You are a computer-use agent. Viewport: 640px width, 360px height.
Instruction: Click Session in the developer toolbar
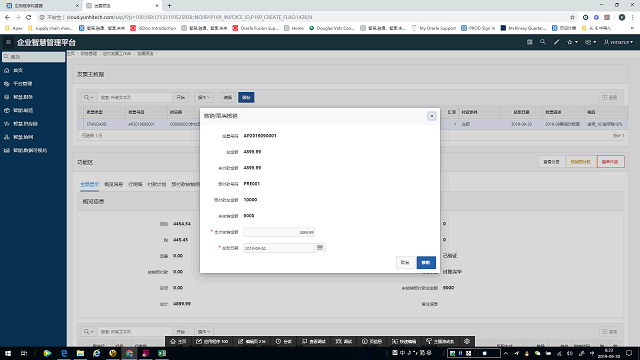(x=284, y=341)
